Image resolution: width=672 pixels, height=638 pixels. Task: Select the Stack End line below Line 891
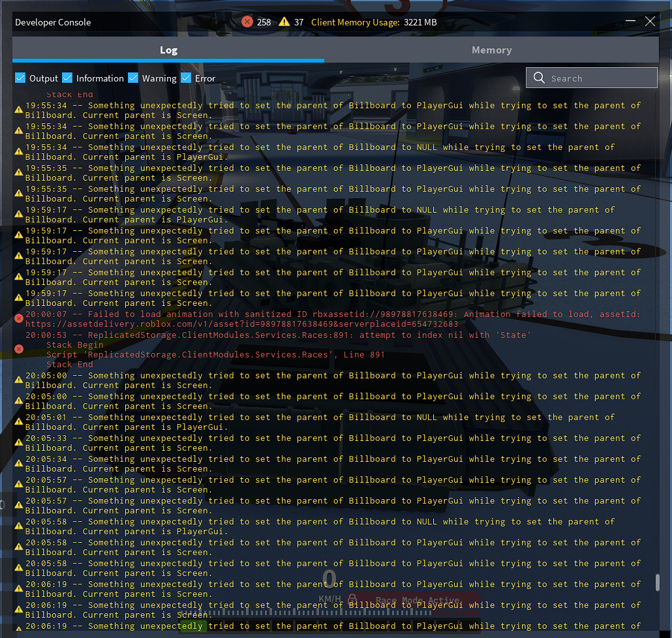(x=69, y=364)
